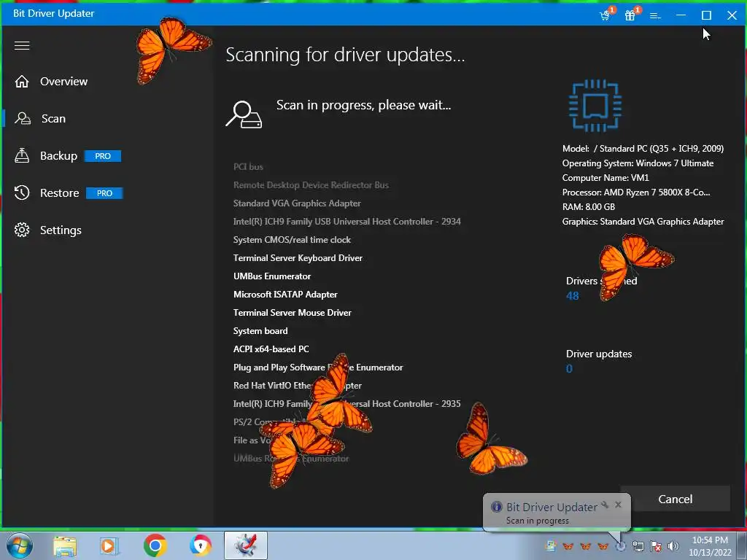Image resolution: width=747 pixels, height=560 pixels.
Task: Click the blue processor chip icon
Action: pos(595,106)
